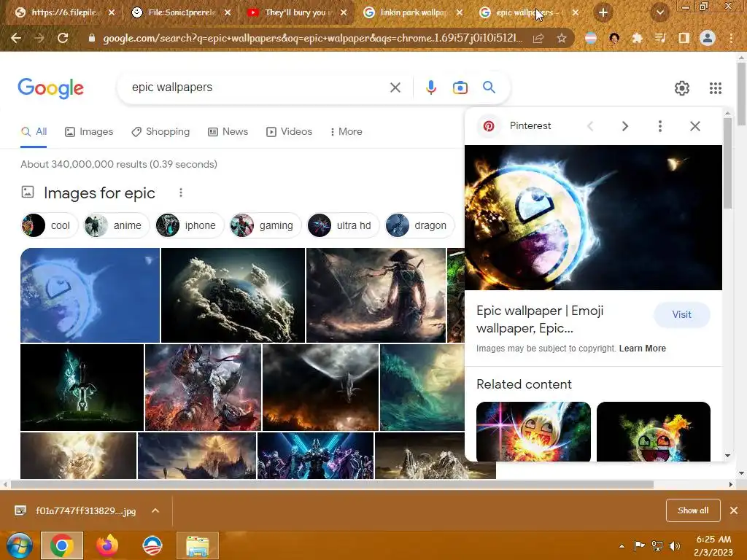Show next image in Pinterest preview panel

pos(625,126)
